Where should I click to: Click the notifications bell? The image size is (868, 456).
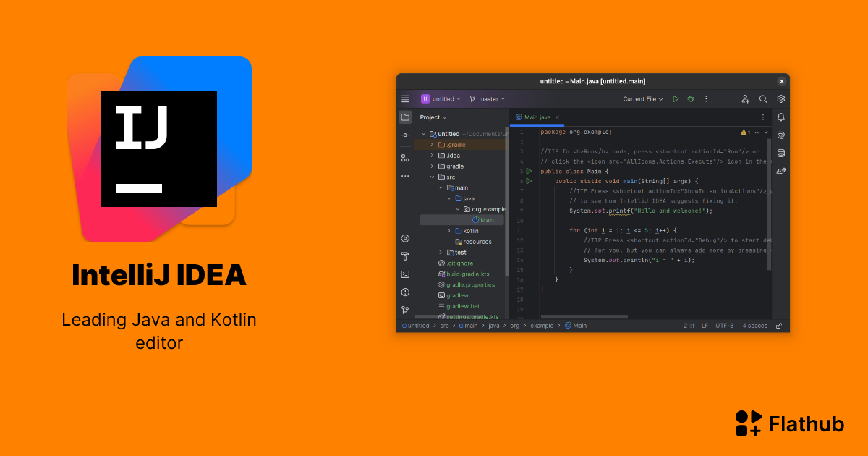tap(780, 117)
